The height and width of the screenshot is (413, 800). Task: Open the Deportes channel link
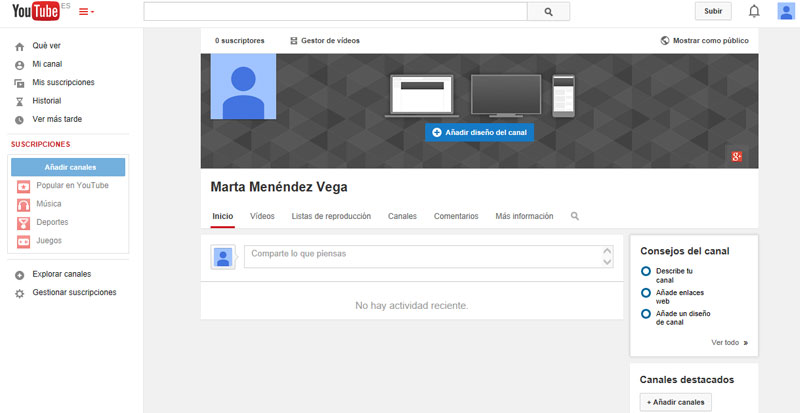click(x=52, y=222)
